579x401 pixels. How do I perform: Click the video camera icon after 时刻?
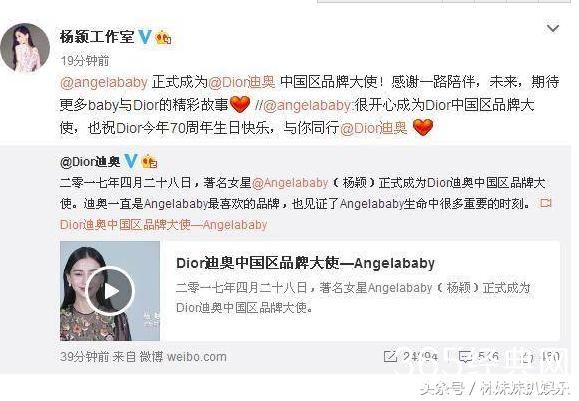click(545, 203)
